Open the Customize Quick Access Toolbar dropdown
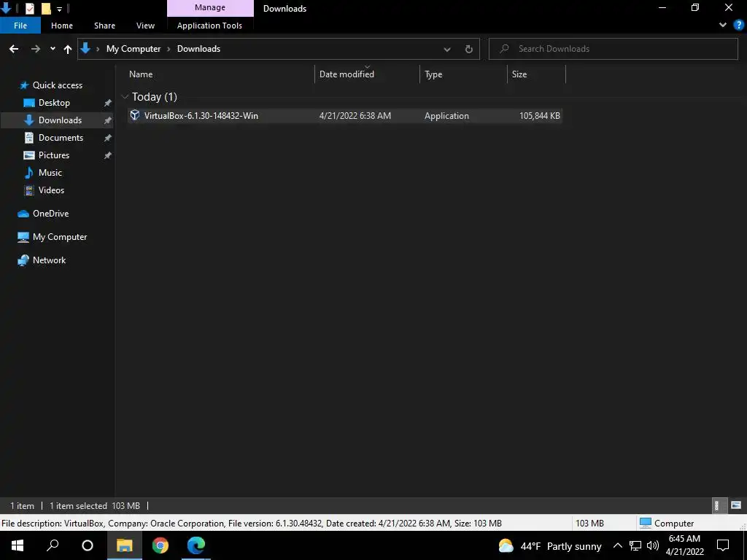 click(x=59, y=9)
